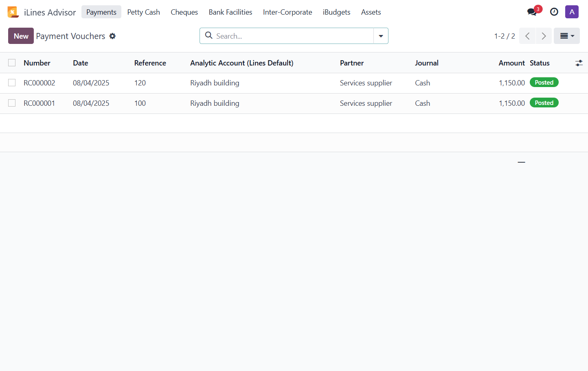
Task: Sort by the Status column header
Action: 540,63
